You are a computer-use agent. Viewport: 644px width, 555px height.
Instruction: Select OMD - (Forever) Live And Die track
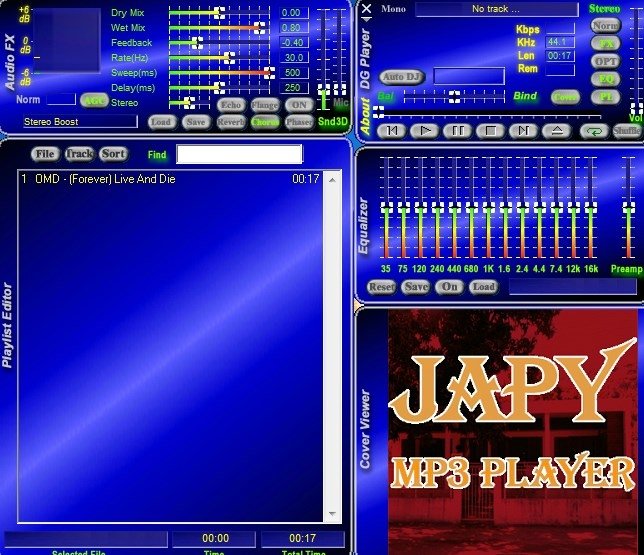pyautogui.click(x=170, y=179)
